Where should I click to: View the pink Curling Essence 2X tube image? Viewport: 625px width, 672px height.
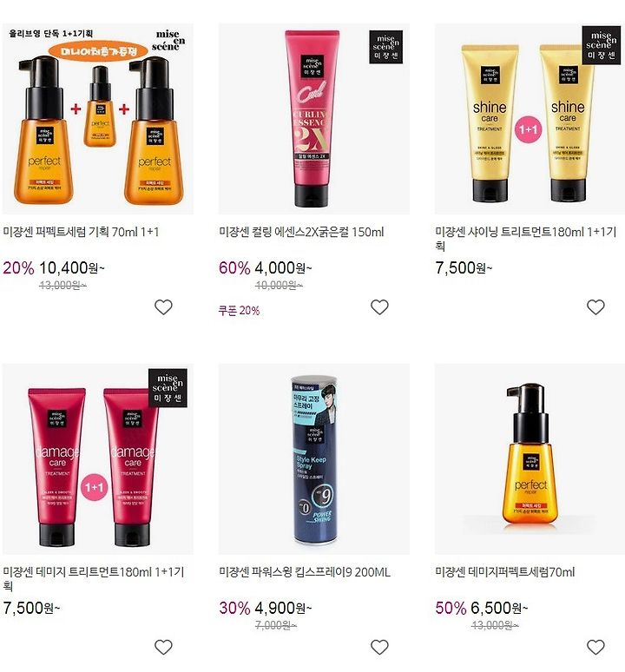tap(314, 119)
